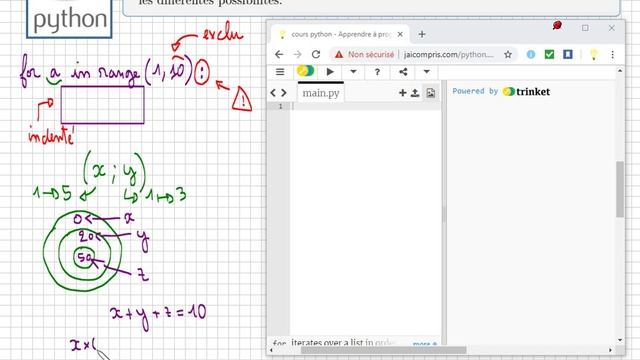Open a new browser tab
This screenshot has width=640, height=360.
[422, 34]
